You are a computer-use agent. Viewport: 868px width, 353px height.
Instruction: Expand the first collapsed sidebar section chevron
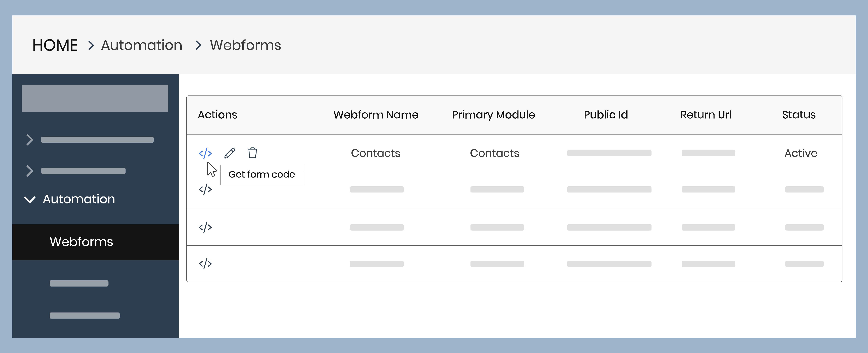click(30, 140)
